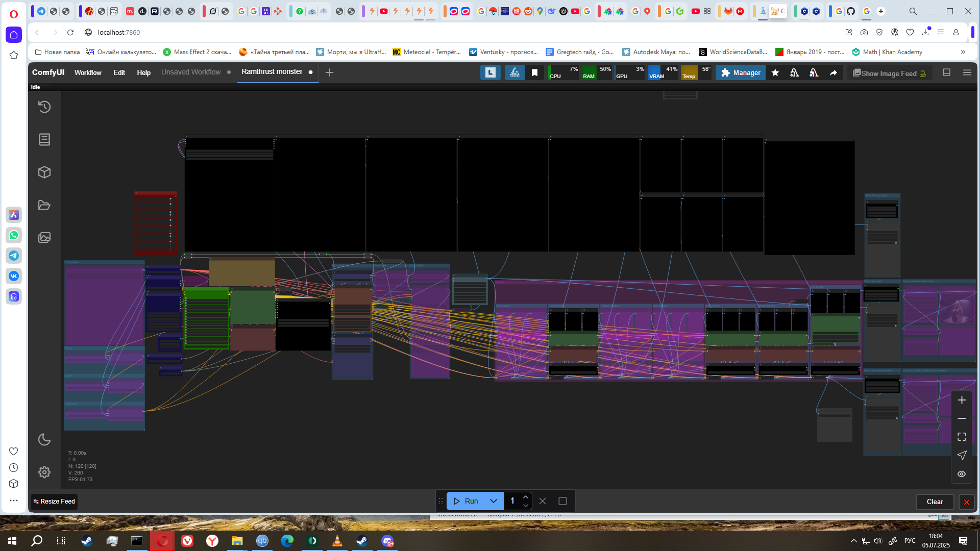This screenshot has width=980, height=551.
Task: Open ComfyUI settings gear icon
Action: click(44, 472)
